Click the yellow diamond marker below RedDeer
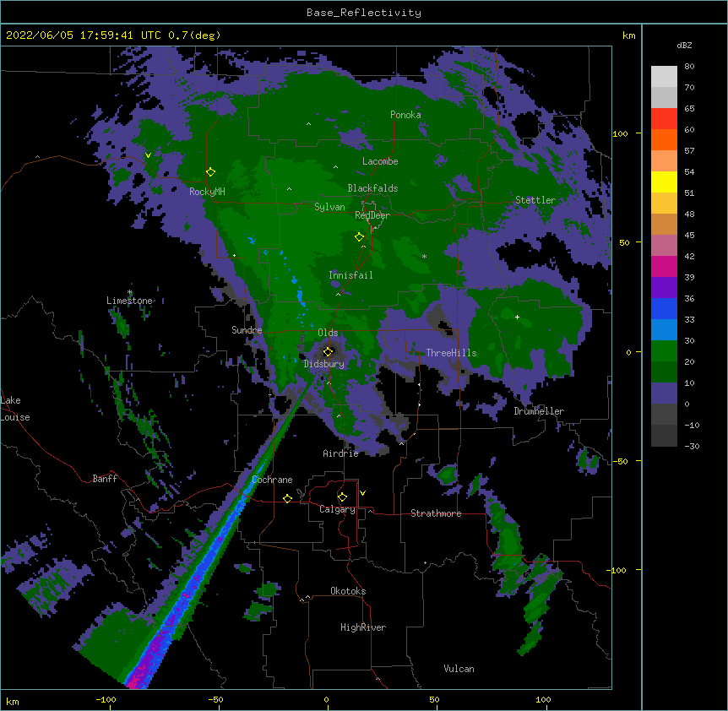The height and width of the screenshot is (711, 728). [360, 237]
